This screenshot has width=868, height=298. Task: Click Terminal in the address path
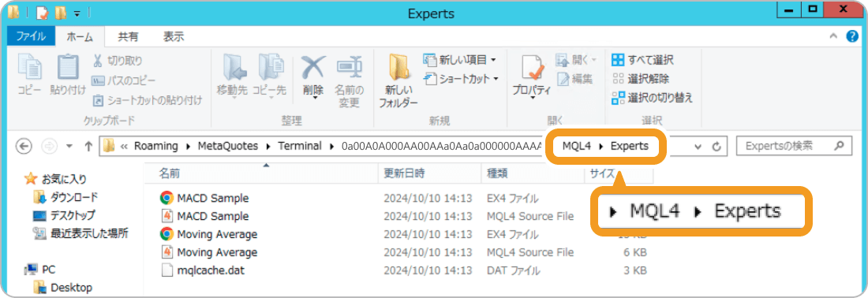point(300,147)
